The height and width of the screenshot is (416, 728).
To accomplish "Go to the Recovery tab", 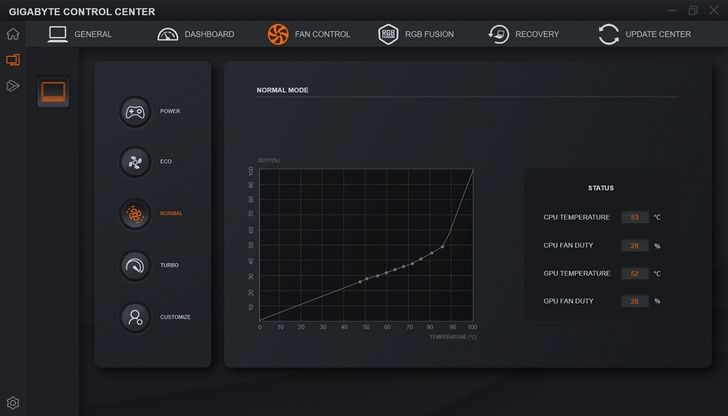I will (x=523, y=34).
